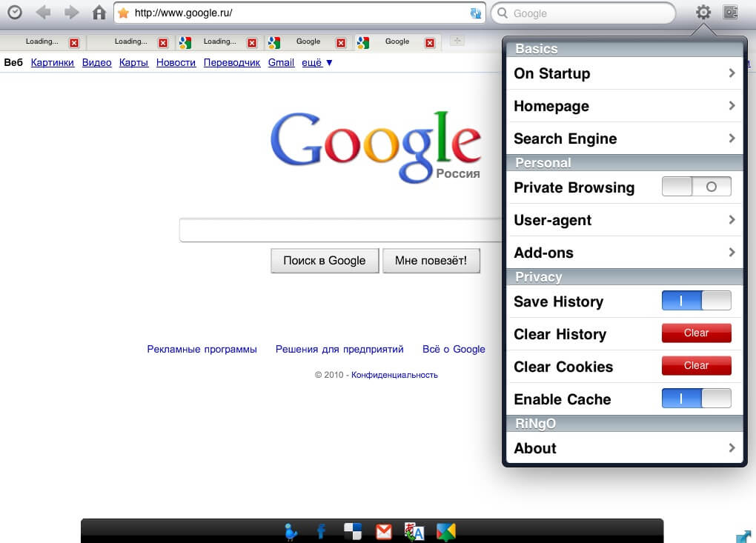Open Google Translate shortcut in dock
This screenshot has width=756, height=543.
(x=414, y=532)
